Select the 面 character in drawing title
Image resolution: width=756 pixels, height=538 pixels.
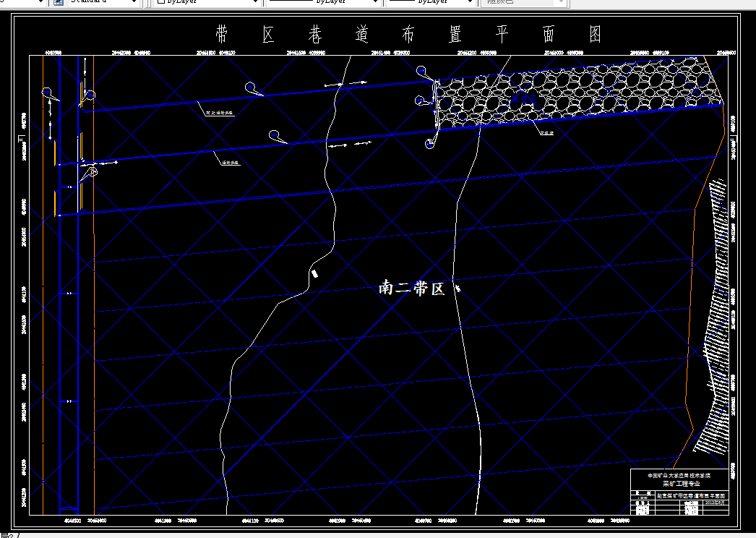coord(549,35)
